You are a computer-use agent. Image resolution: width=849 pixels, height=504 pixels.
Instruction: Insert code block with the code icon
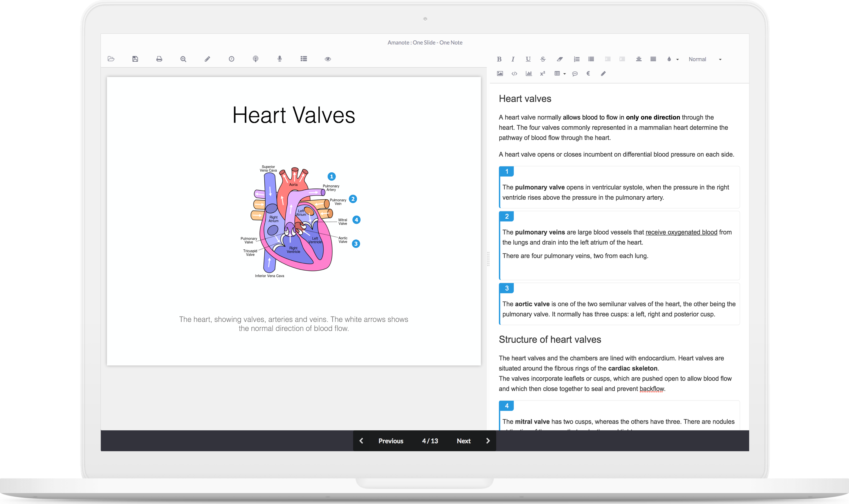[x=514, y=73]
